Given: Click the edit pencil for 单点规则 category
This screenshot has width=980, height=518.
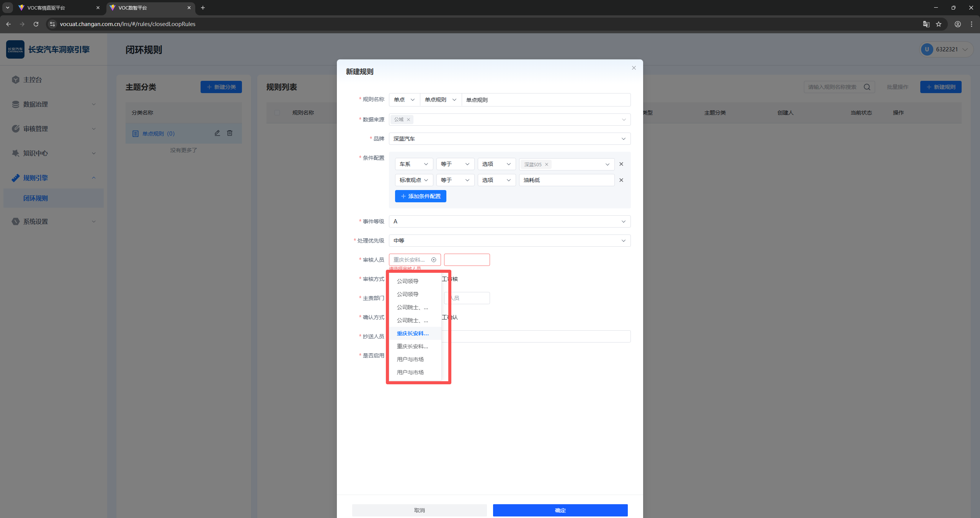Looking at the screenshot, I should click(217, 133).
